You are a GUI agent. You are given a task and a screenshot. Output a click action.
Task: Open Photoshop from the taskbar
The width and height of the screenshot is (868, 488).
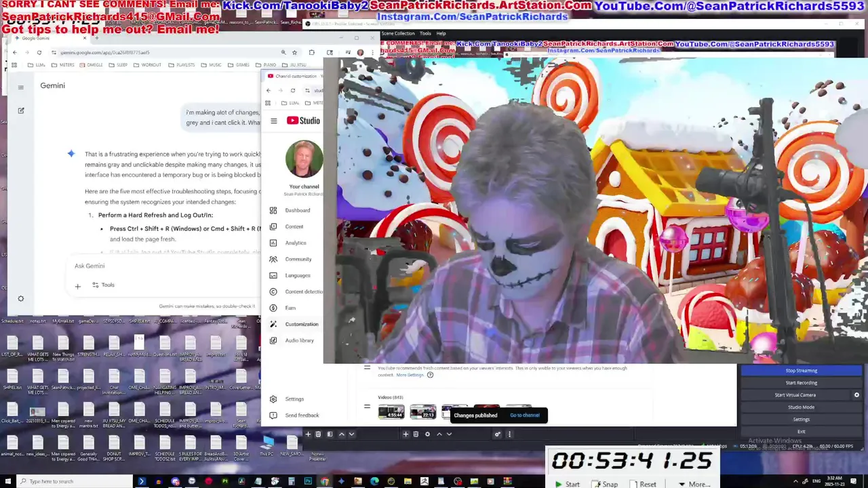tap(308, 481)
